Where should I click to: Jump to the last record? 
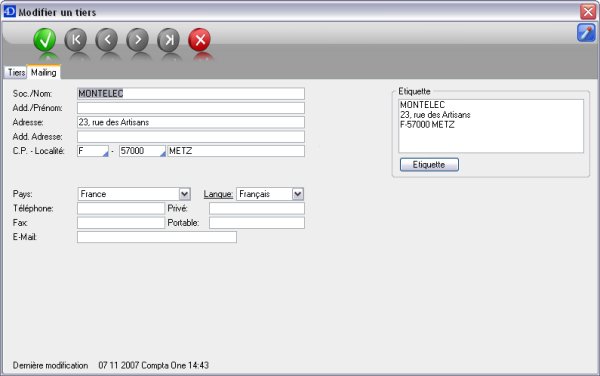(168, 40)
